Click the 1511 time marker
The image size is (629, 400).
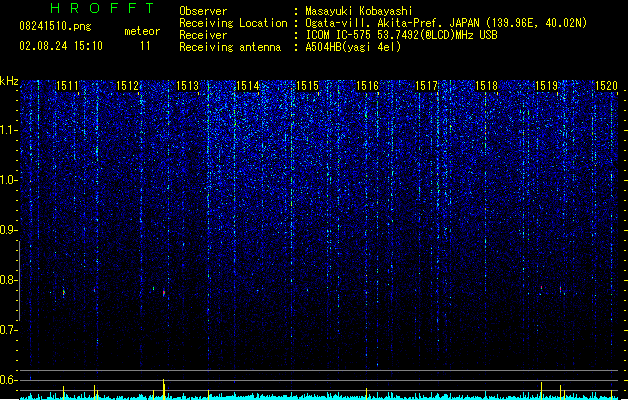pos(67,86)
